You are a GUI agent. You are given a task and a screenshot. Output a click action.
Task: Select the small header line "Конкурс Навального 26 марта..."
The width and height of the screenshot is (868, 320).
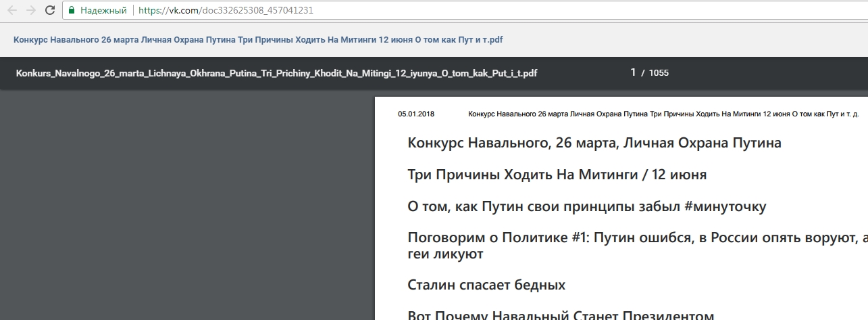point(663,114)
